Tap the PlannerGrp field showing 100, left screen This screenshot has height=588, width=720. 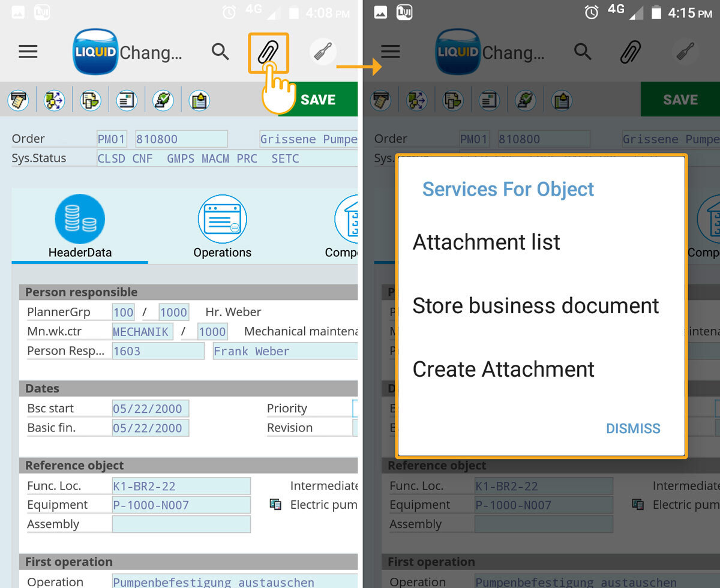coord(124,313)
